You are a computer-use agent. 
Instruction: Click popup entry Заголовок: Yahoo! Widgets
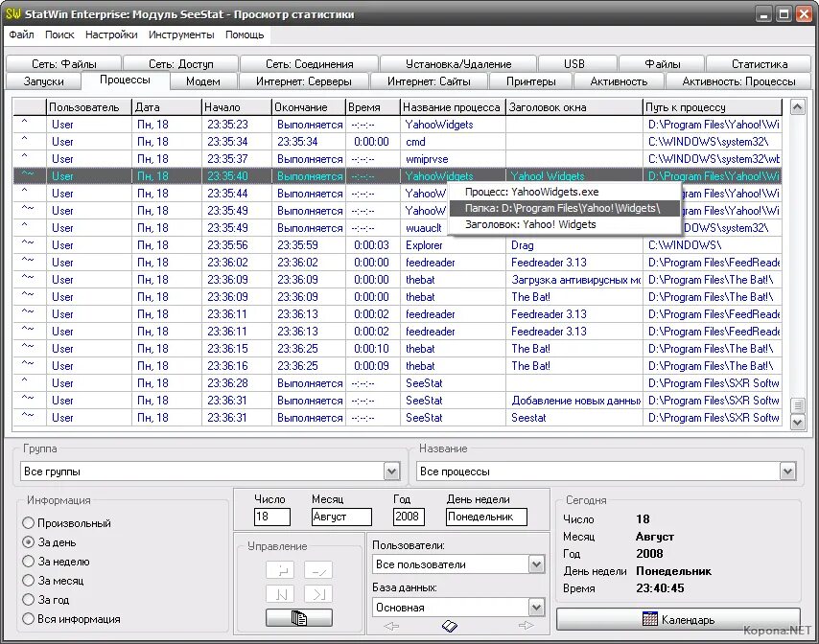(x=565, y=224)
